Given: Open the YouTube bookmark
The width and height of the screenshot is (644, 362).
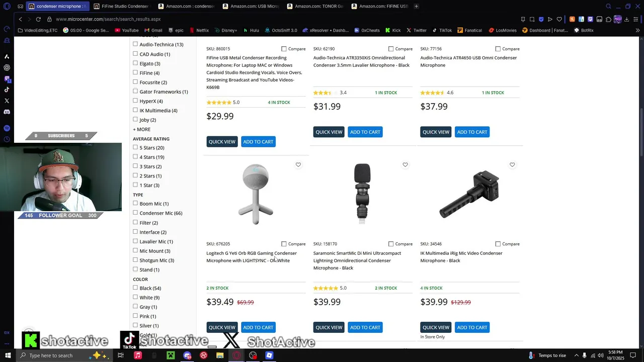Looking at the screenshot, I should pyautogui.click(x=126, y=30).
